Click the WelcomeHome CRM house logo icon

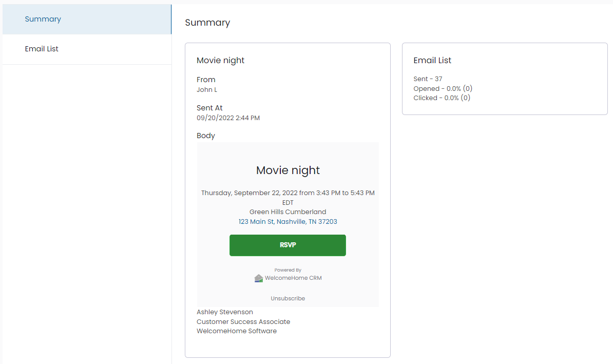pyautogui.click(x=258, y=278)
